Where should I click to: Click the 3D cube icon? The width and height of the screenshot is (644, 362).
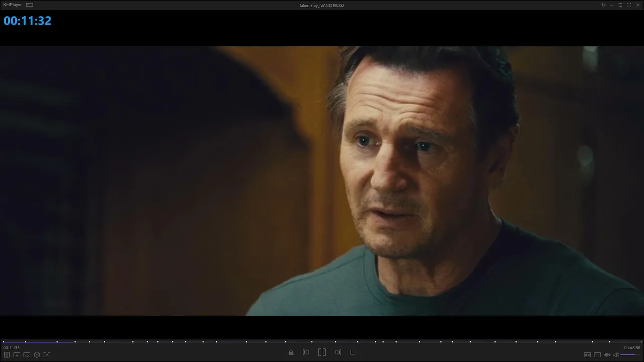[37, 355]
